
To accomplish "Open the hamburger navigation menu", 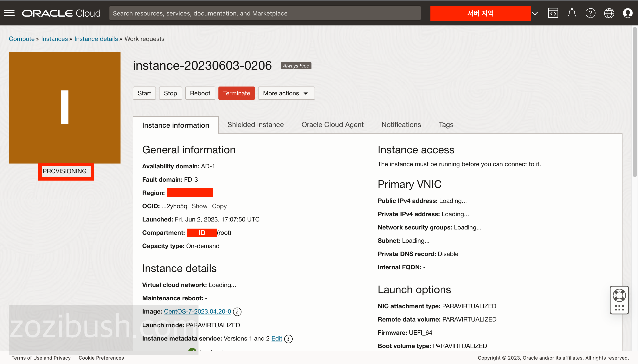I will pyautogui.click(x=9, y=13).
